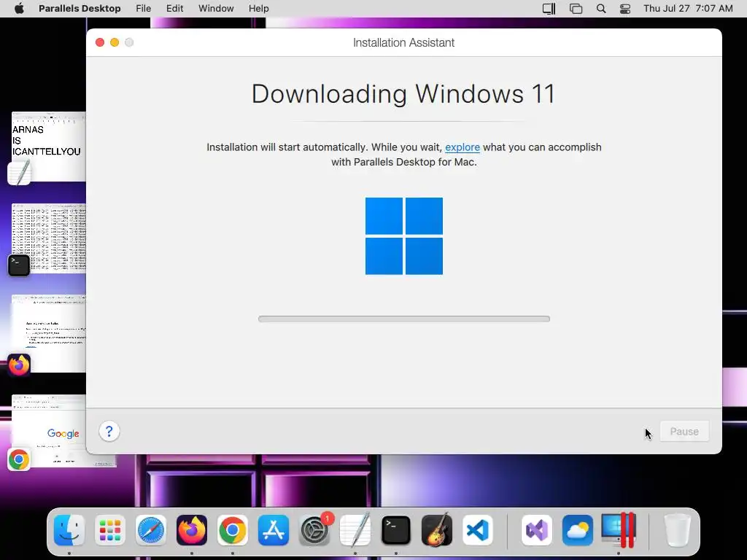Viewport: 747px width, 560px height.
Task: Open Visual Studio Code from the Dock
Action: point(478,530)
